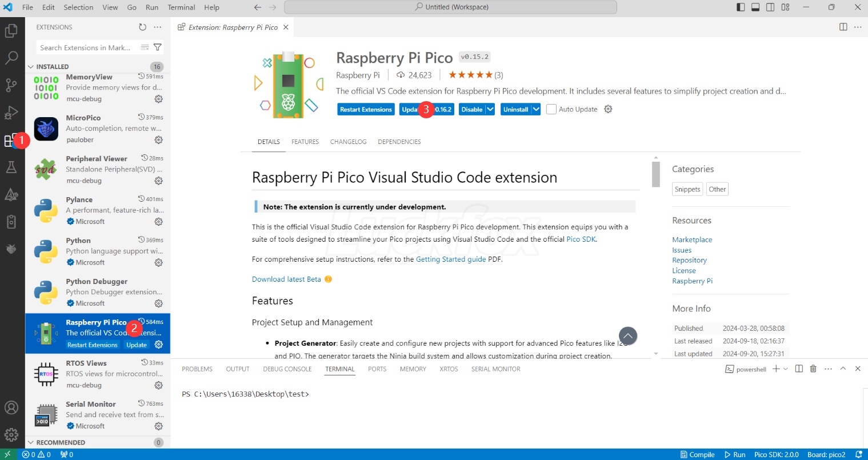Open the Terminal menu

click(x=181, y=7)
